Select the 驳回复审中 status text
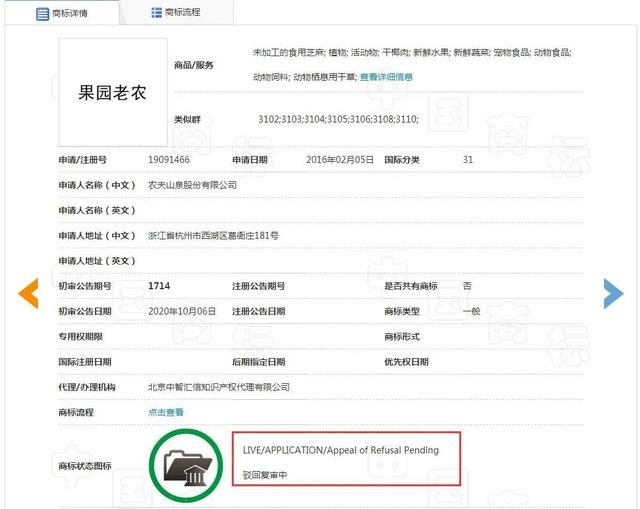The width and height of the screenshot is (640, 509). click(265, 475)
